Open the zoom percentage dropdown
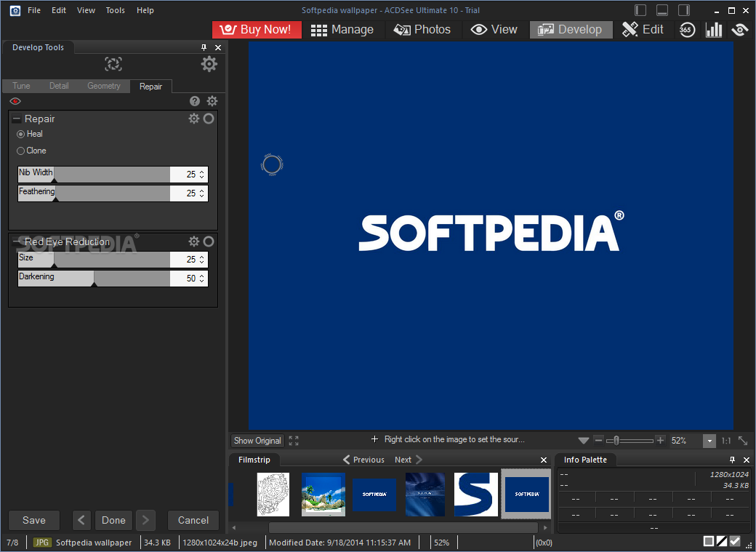Screen dimensions: 756x552 coord(709,441)
